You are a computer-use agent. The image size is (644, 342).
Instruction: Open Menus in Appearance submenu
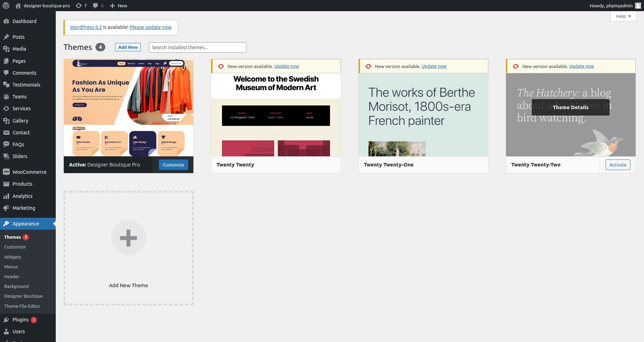click(11, 267)
